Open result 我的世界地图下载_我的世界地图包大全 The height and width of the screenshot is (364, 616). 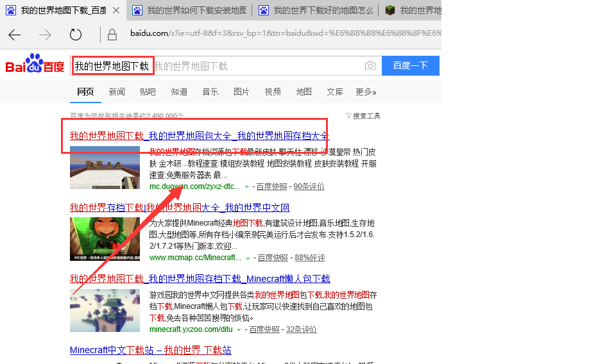(200, 136)
